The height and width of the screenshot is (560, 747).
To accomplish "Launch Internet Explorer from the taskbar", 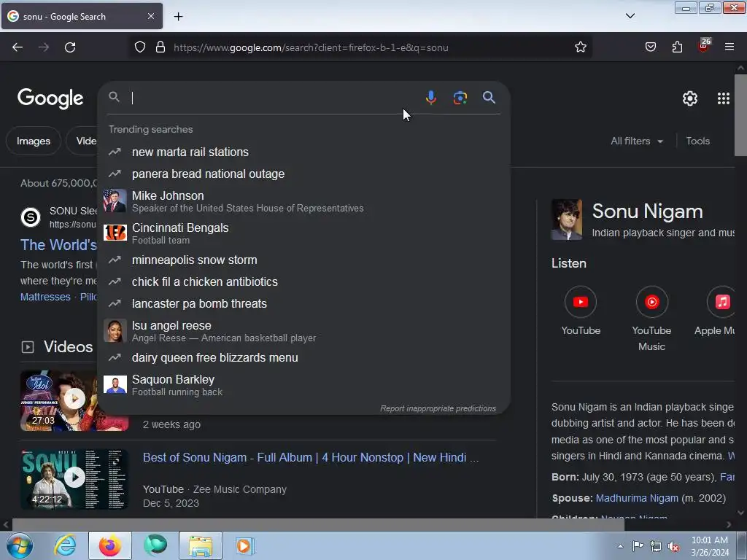I will (x=65, y=545).
